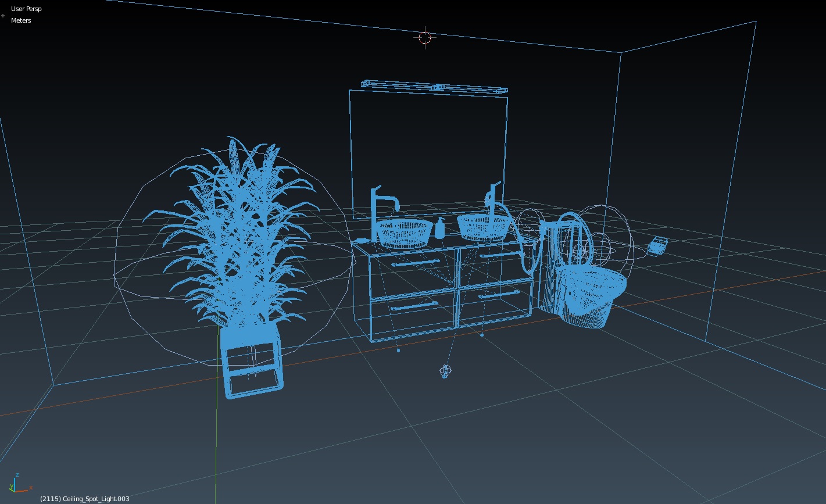
Task: Select the room's right wall edge
Action: [x=731, y=181]
